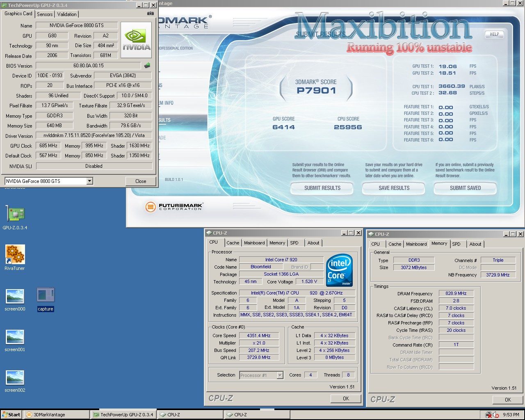525x420 pixels.
Task: Click the NB Frequency 3729.9 MHz value
Action: click(498, 275)
